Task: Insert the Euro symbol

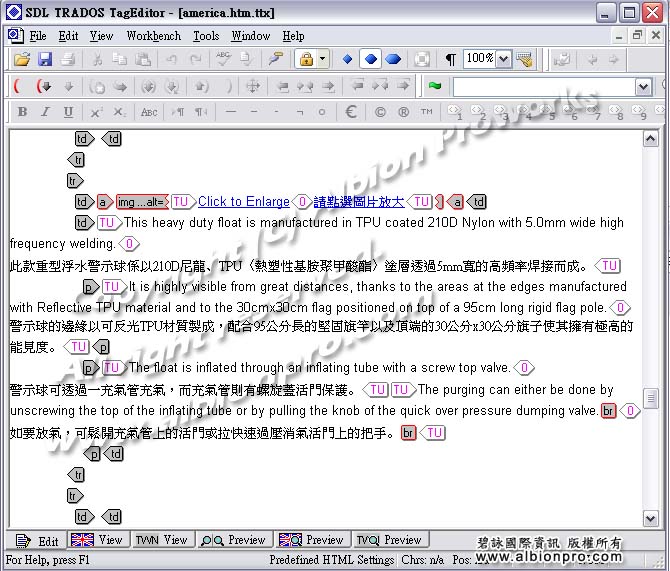Action: [351, 112]
